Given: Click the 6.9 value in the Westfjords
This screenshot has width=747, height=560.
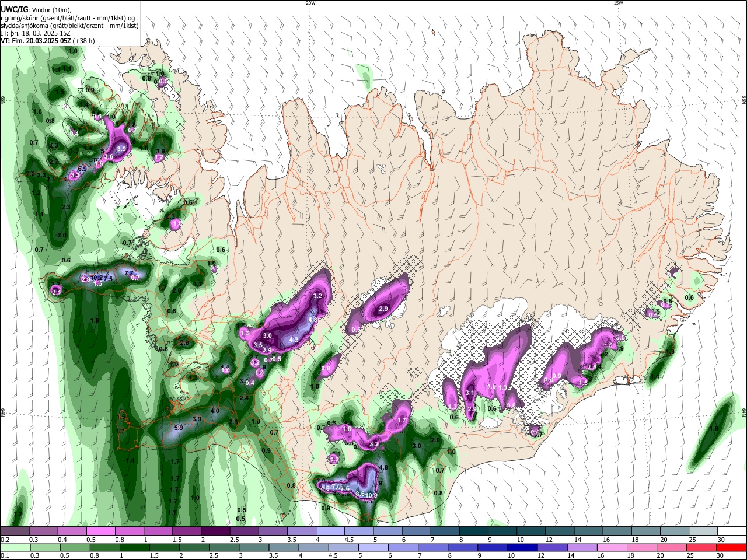Looking at the screenshot, I should coord(82,169).
